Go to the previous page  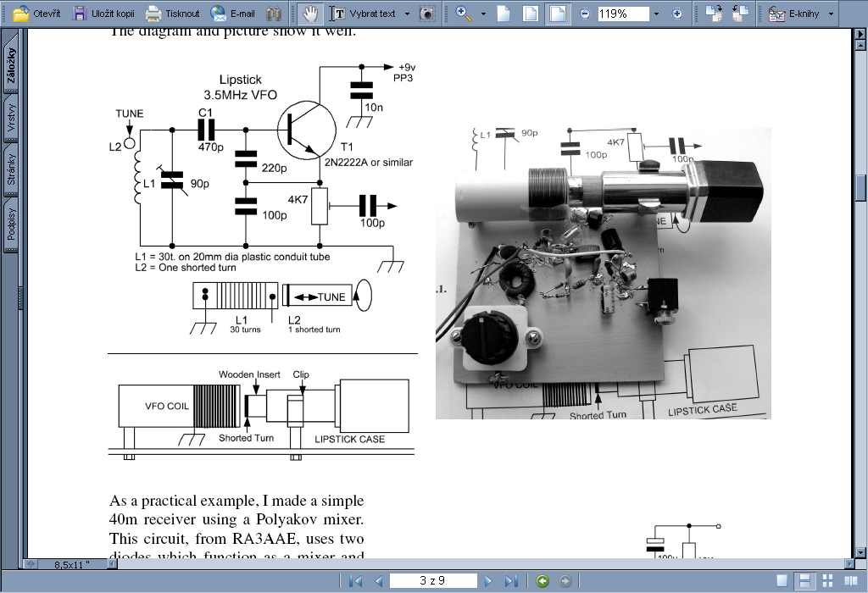click(x=379, y=581)
